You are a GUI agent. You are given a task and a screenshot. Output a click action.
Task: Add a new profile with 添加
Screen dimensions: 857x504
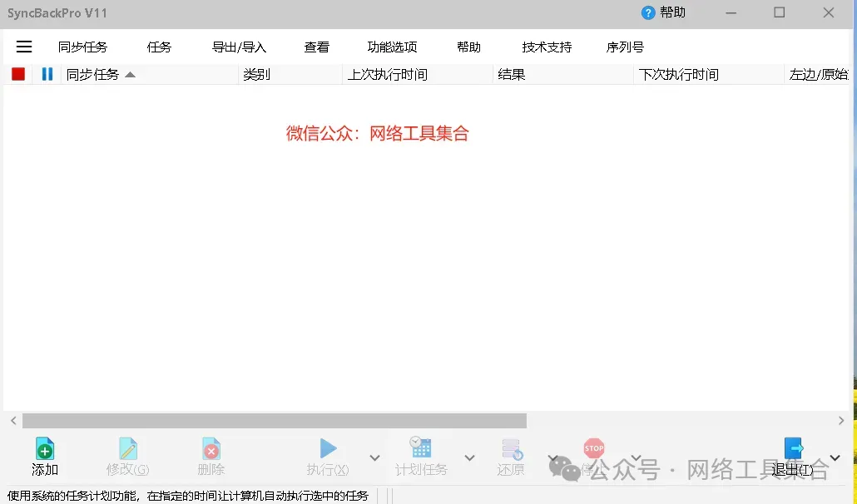point(45,457)
